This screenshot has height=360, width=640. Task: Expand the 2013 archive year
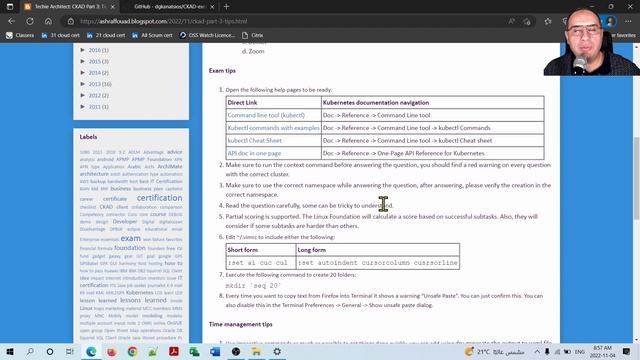point(83,84)
